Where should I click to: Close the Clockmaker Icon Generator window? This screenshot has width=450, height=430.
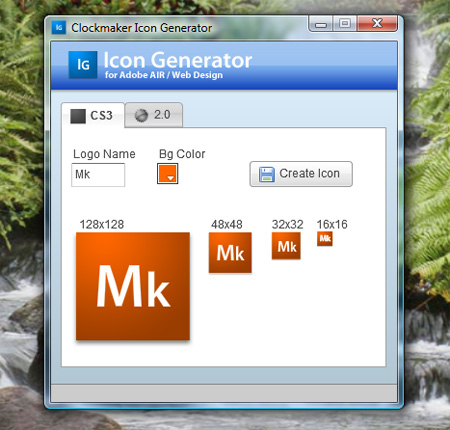(377, 23)
